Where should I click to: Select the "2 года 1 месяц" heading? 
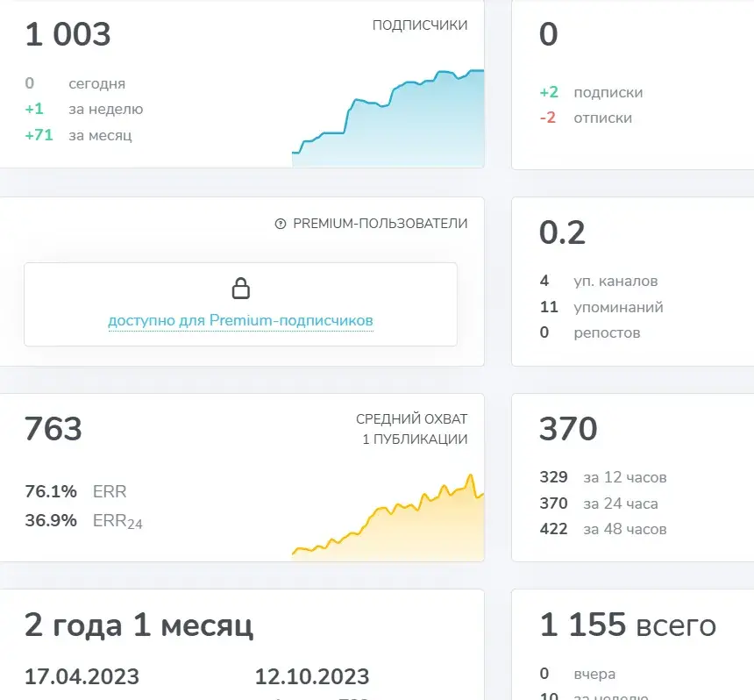click(x=139, y=625)
